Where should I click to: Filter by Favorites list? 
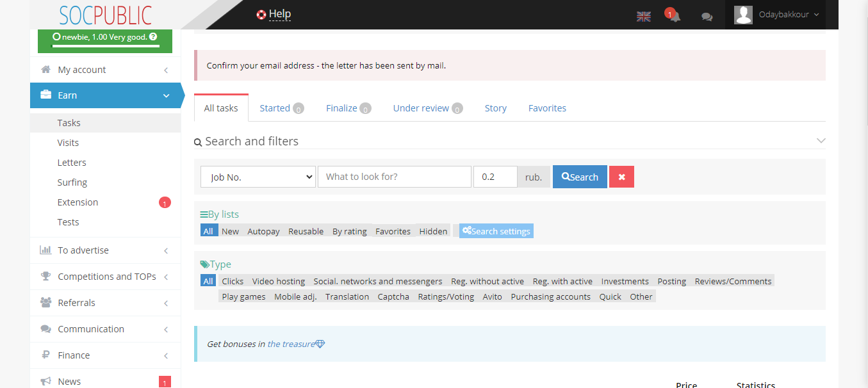click(x=393, y=231)
